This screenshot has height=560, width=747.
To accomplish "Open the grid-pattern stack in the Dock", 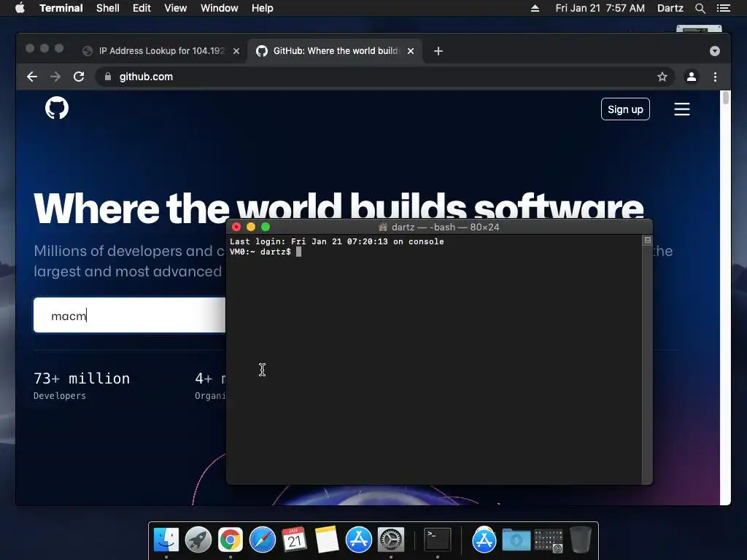I will pos(549,540).
